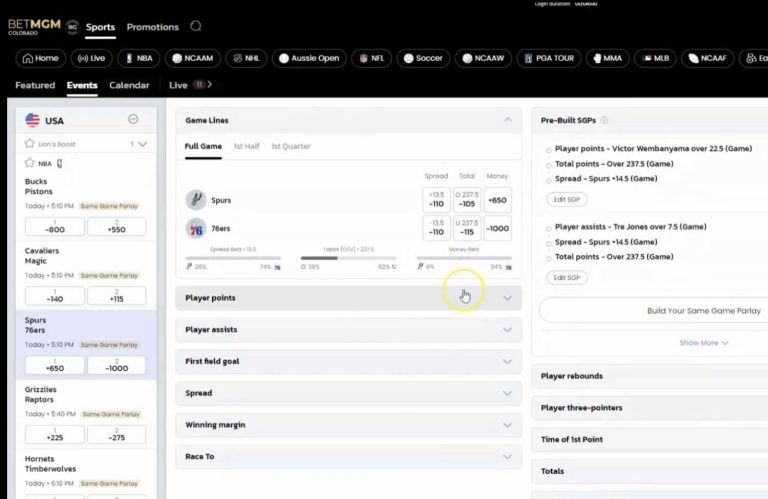Collapse the USA section minus icon
Viewport: 768px width, 499px height.
pos(133,119)
